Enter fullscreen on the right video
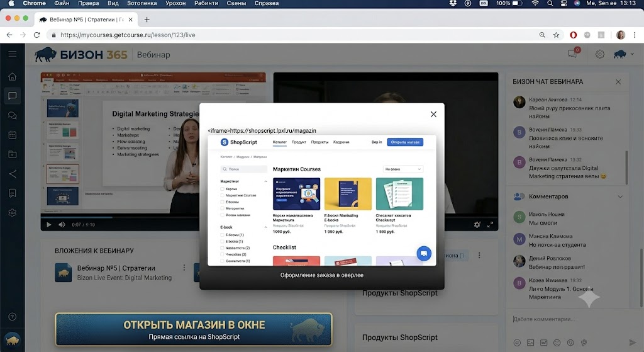 tap(490, 225)
